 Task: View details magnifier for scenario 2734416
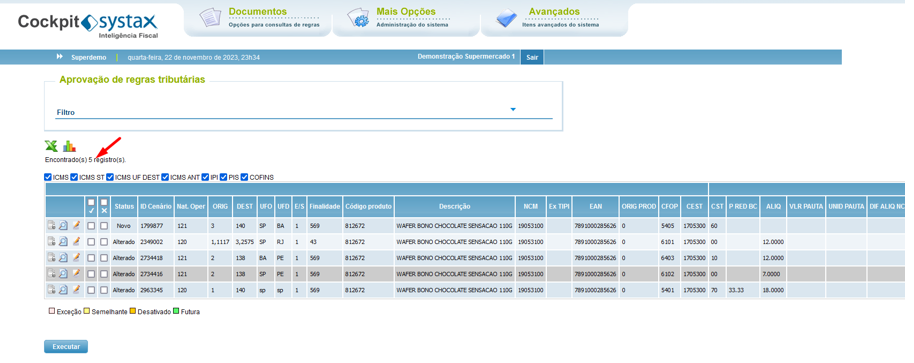click(63, 273)
